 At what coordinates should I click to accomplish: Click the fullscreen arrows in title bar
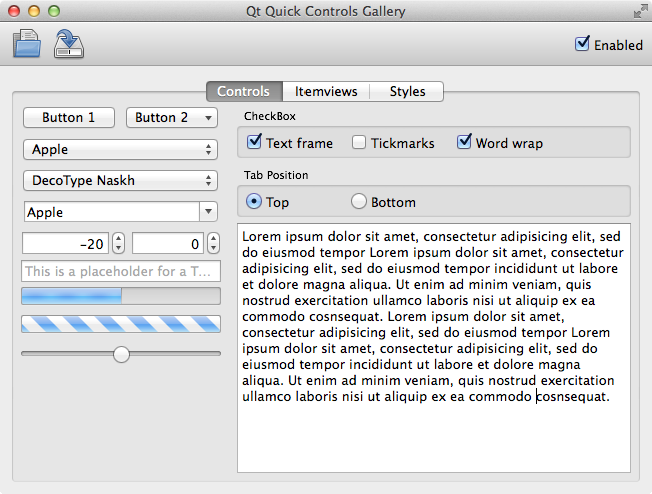pos(639,11)
